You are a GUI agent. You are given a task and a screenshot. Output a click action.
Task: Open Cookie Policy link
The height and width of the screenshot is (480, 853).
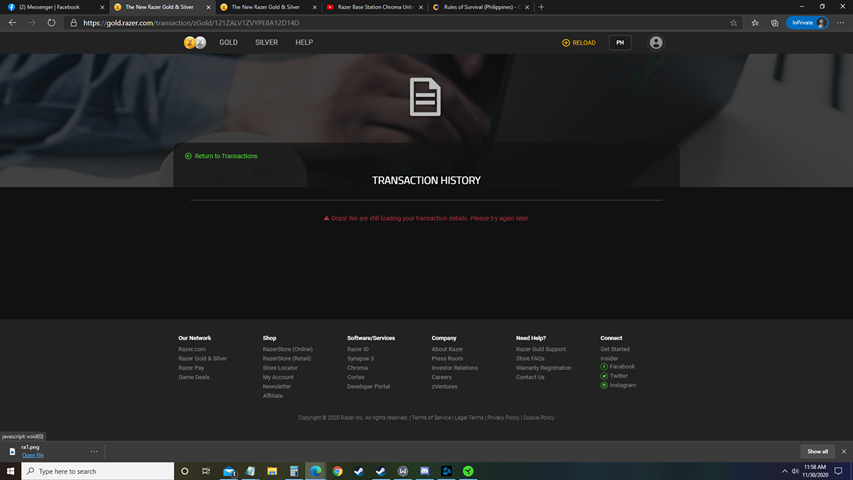539,418
